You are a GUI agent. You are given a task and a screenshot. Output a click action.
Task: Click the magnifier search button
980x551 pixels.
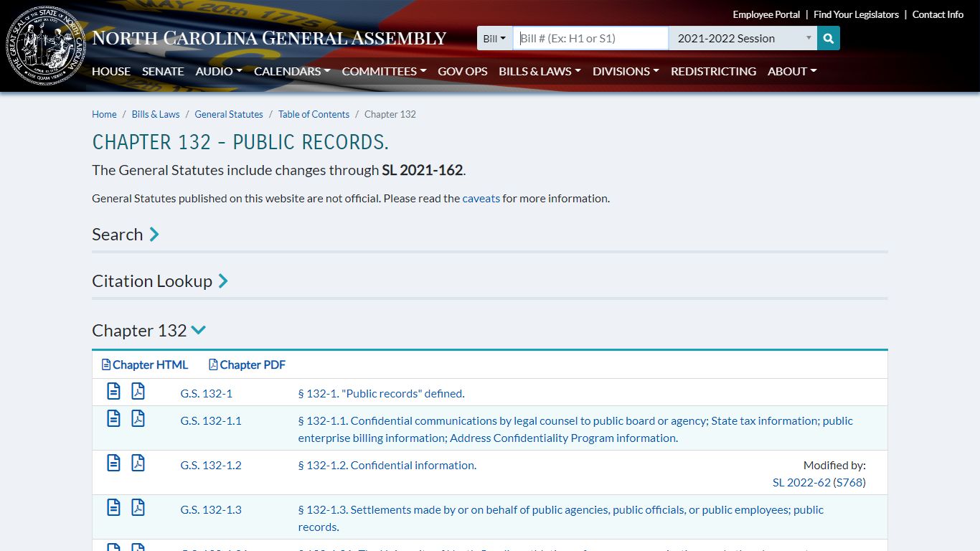829,38
